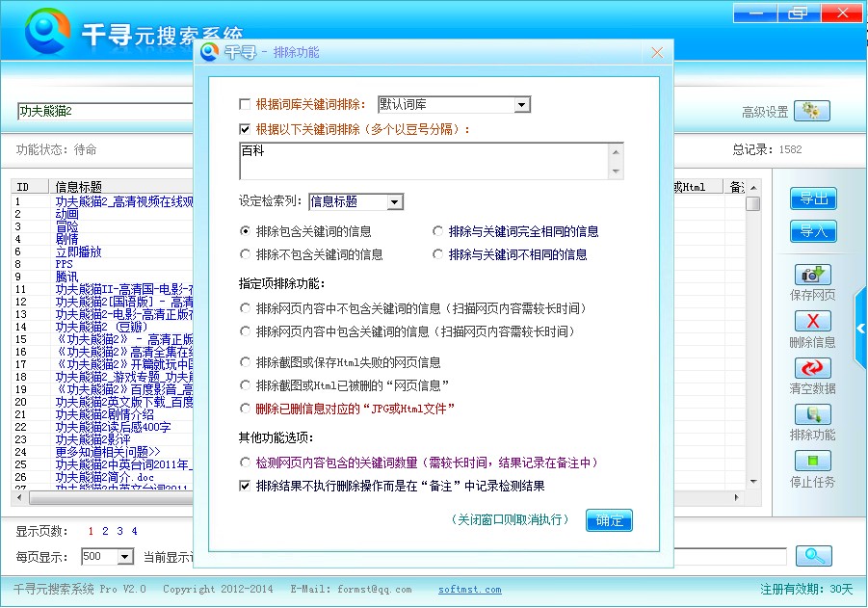Image resolution: width=868 pixels, height=608 pixels.
Task: Close the 排除功能 dialog
Action: pos(657,53)
